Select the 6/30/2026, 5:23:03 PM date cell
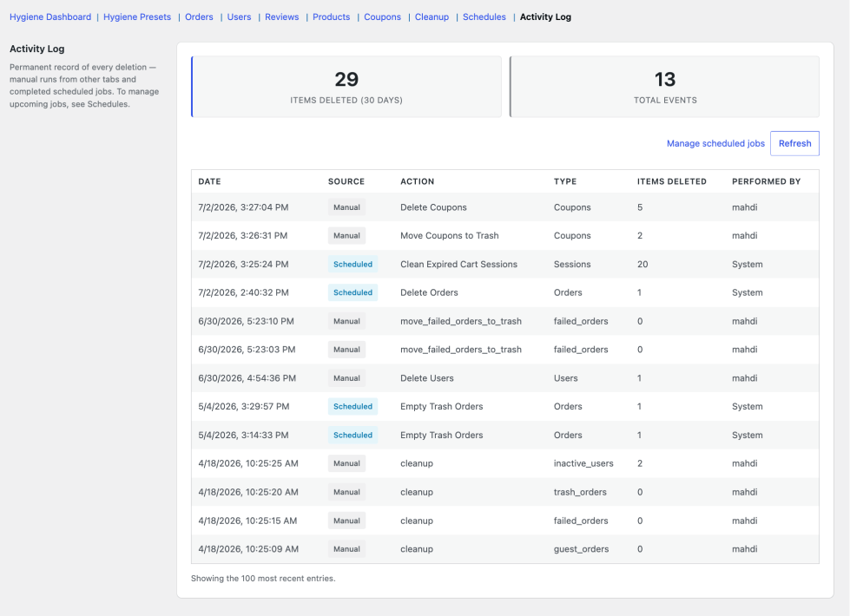This screenshot has width=850, height=616. tap(247, 350)
